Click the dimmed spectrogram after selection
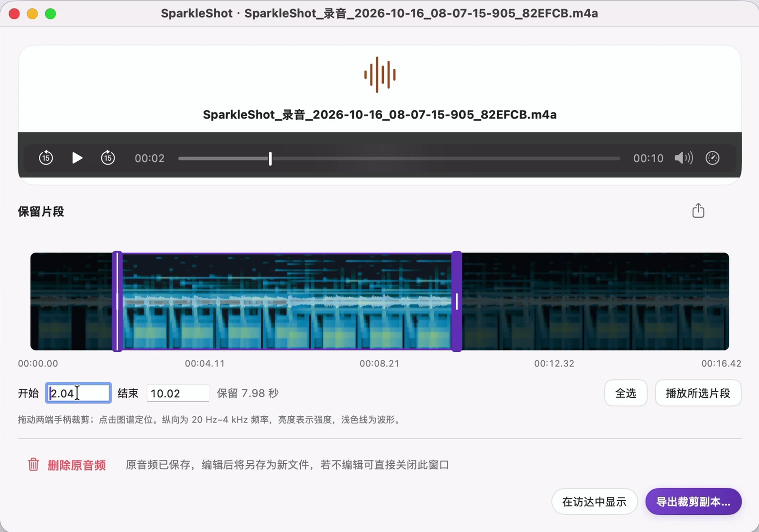 pyautogui.click(x=595, y=302)
